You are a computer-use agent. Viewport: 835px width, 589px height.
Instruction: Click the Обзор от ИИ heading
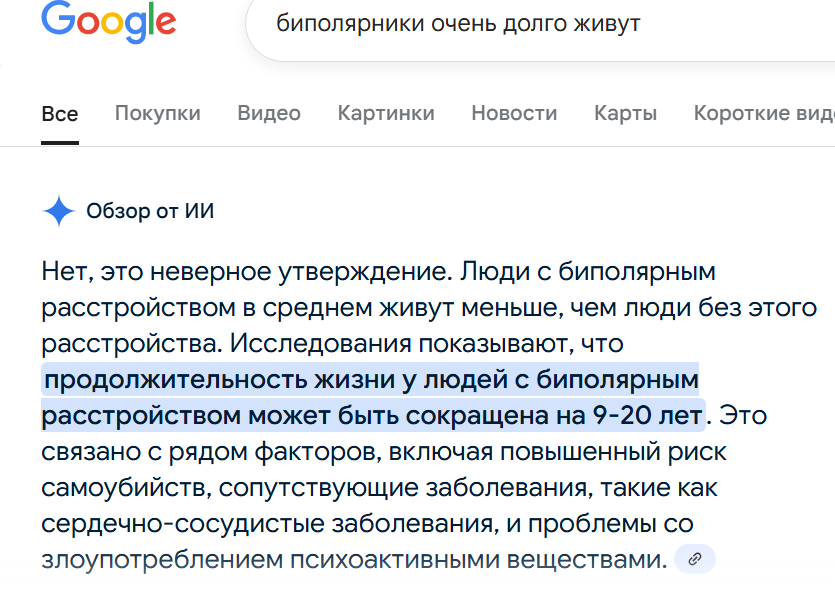tap(150, 211)
